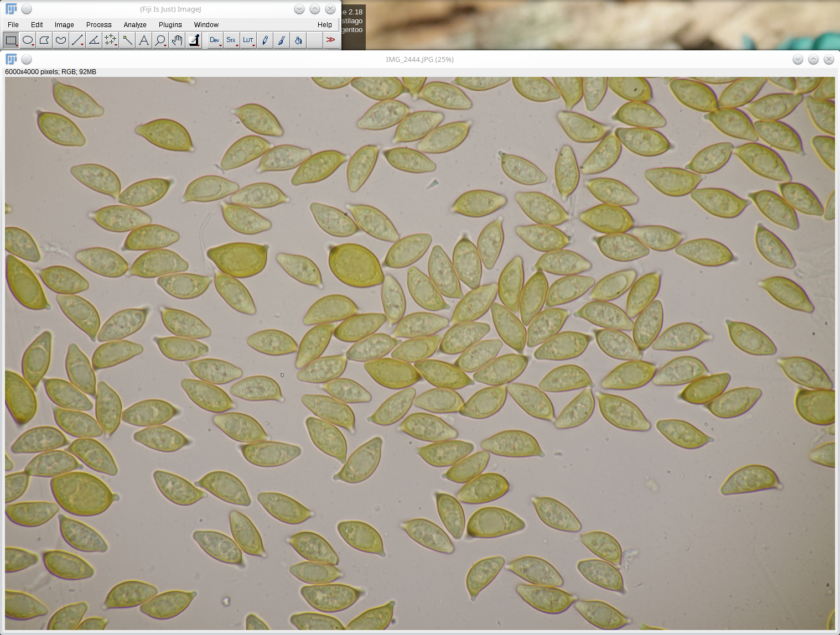Choose the Text tool
The height and width of the screenshot is (635, 840).
click(144, 40)
